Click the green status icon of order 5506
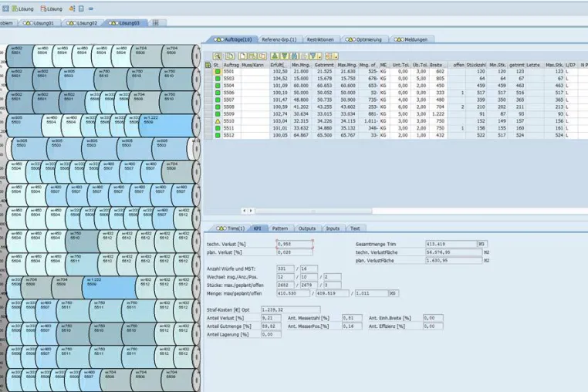Screen dimensions: 588x392 (x=218, y=93)
